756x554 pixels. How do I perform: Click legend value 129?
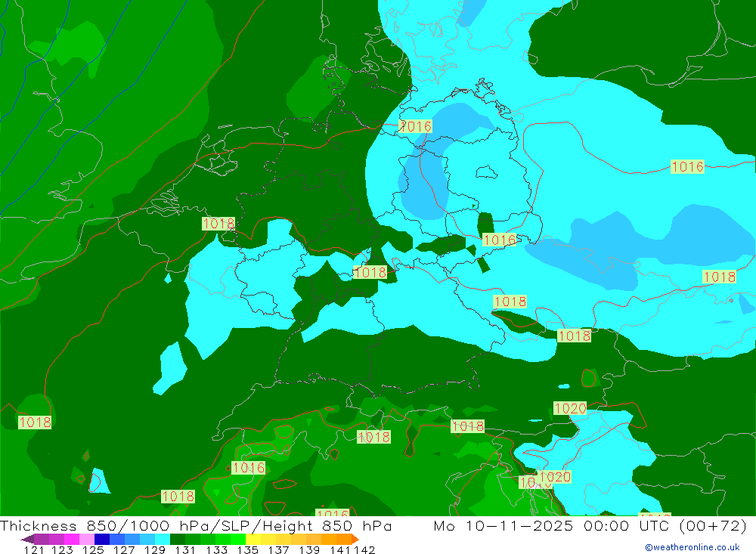155,549
